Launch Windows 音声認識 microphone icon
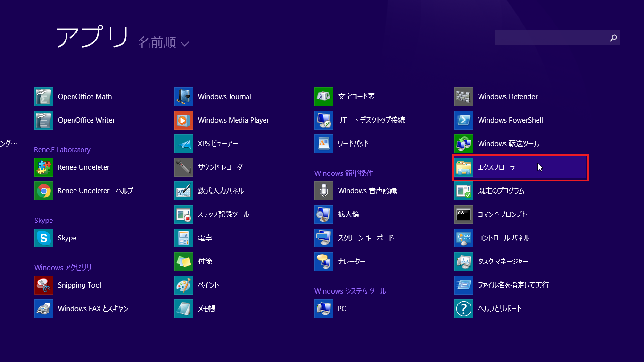 click(x=324, y=191)
